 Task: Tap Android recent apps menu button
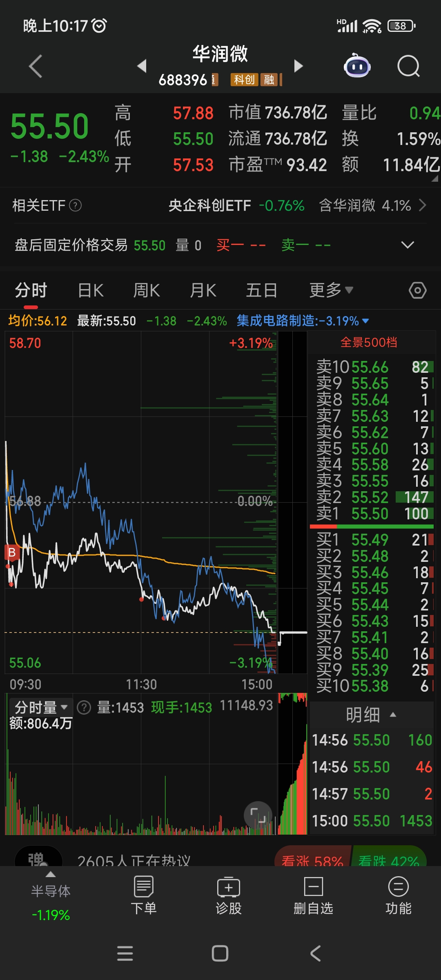pyautogui.click(x=125, y=953)
